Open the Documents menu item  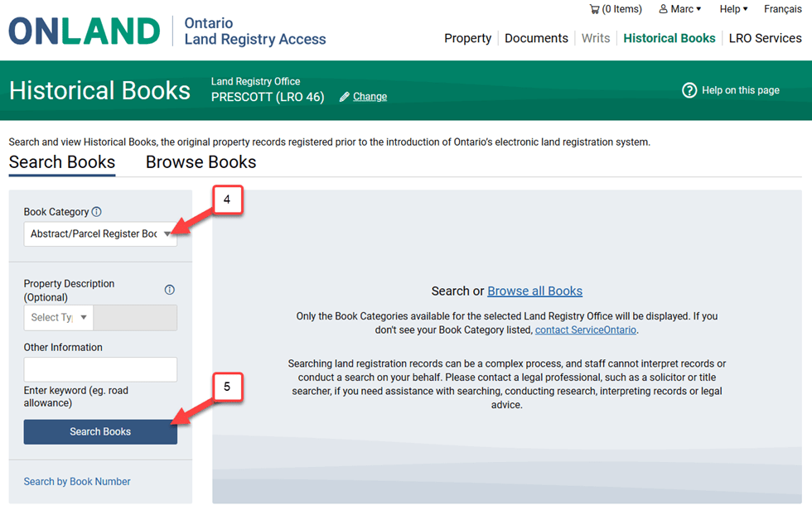(536, 38)
